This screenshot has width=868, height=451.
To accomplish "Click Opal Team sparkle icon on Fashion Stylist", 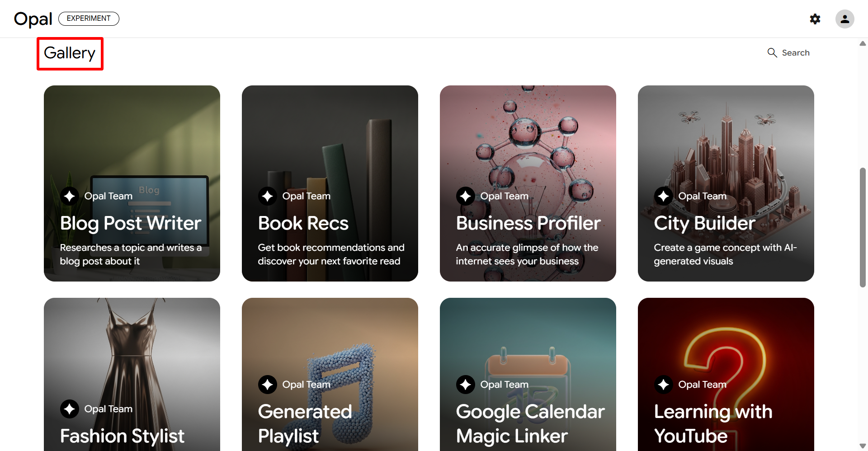I will coord(70,409).
